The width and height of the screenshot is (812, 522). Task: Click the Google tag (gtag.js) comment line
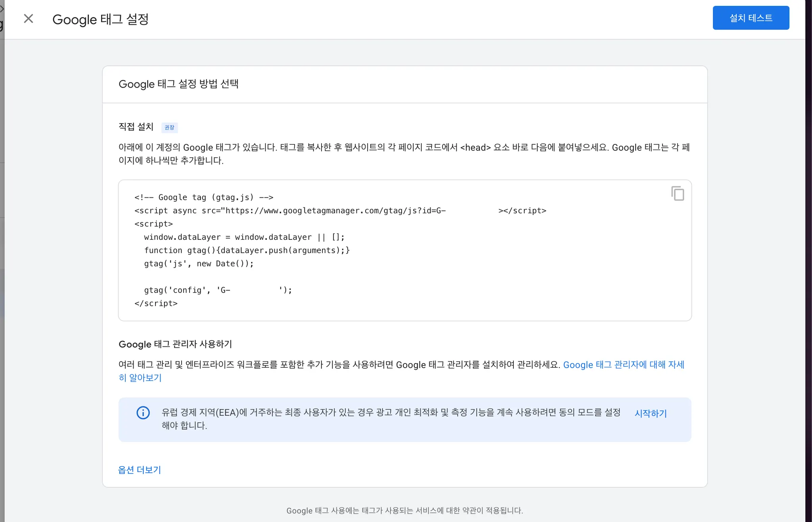[204, 197]
